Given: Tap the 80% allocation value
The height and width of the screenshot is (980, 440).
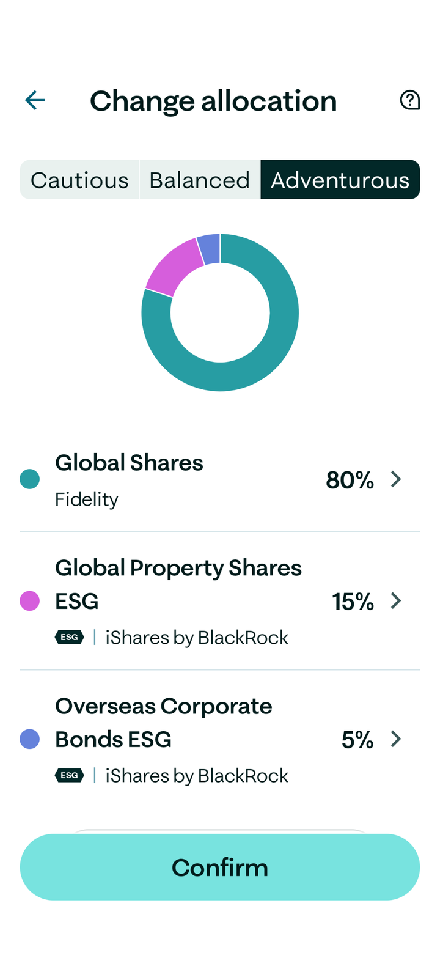Looking at the screenshot, I should (x=350, y=480).
